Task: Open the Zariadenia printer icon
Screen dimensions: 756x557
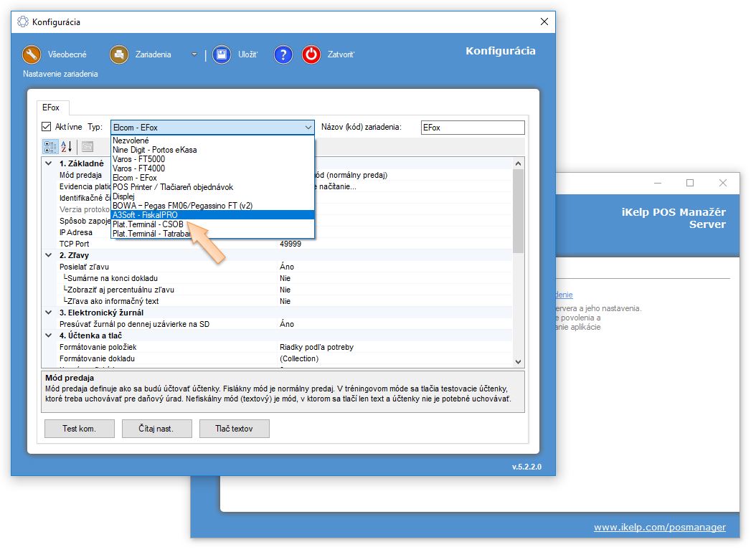Action: [x=119, y=54]
